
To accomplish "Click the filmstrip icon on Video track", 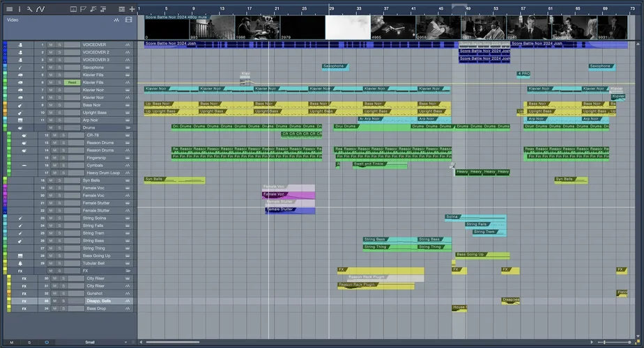I will 128,20.
